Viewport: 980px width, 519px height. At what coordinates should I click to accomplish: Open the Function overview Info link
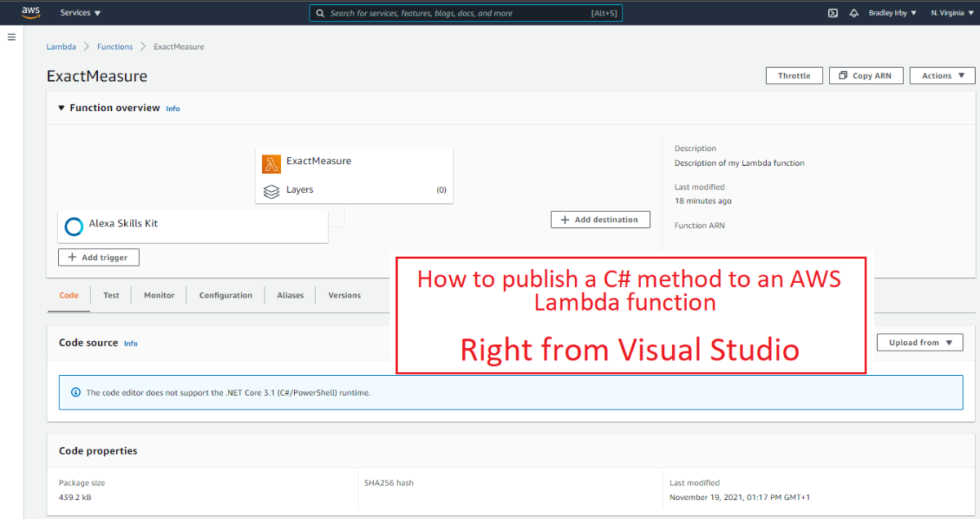(x=173, y=109)
